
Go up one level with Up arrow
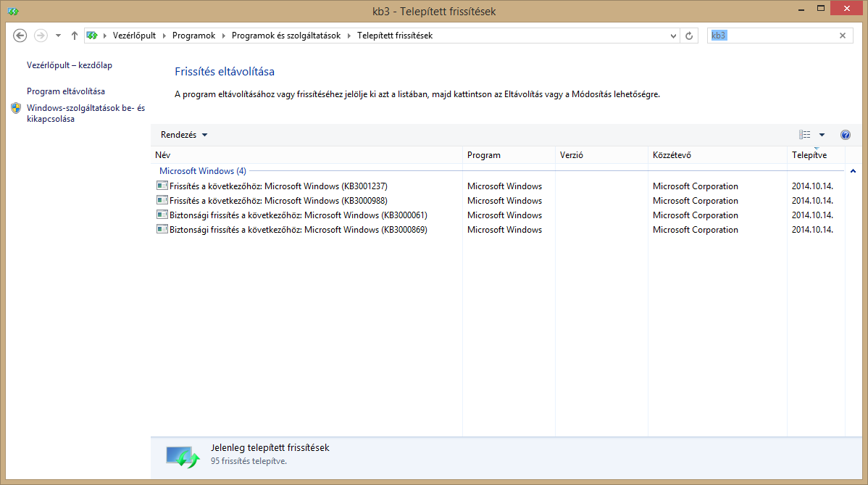[x=74, y=36]
